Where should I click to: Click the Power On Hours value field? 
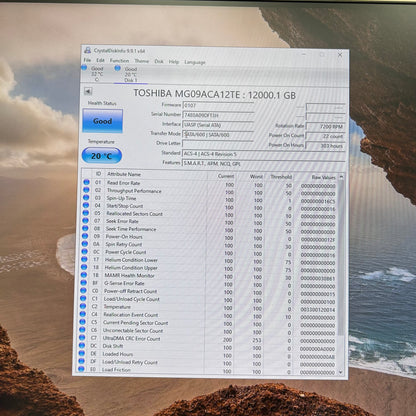326,146
